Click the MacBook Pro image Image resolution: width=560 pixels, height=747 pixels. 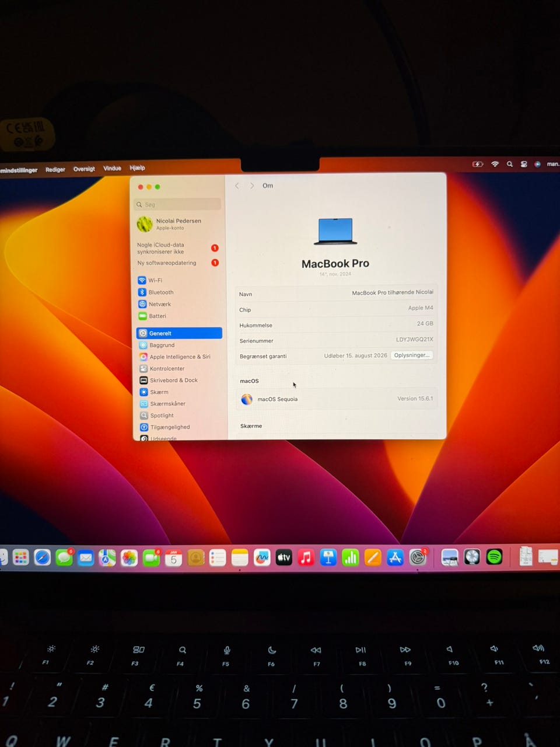point(335,232)
